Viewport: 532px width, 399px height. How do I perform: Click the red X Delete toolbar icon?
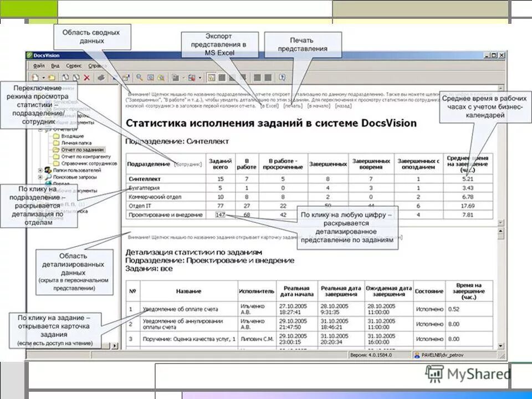coord(87,78)
